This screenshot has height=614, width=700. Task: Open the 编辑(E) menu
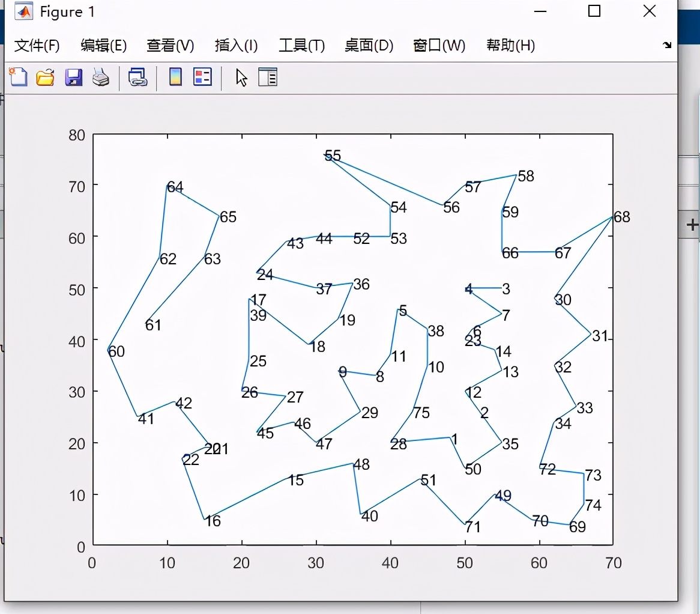tap(103, 46)
